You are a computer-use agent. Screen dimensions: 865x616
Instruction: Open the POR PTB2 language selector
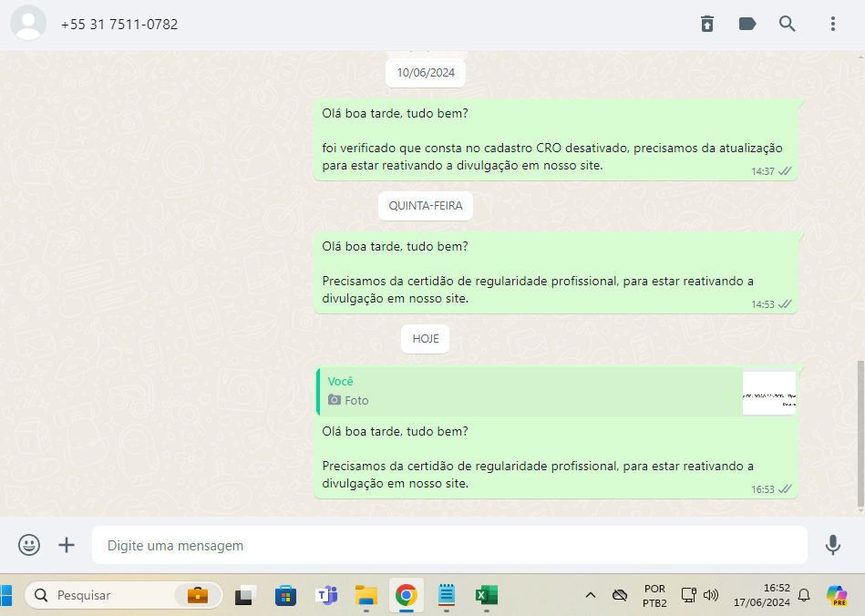click(x=654, y=595)
